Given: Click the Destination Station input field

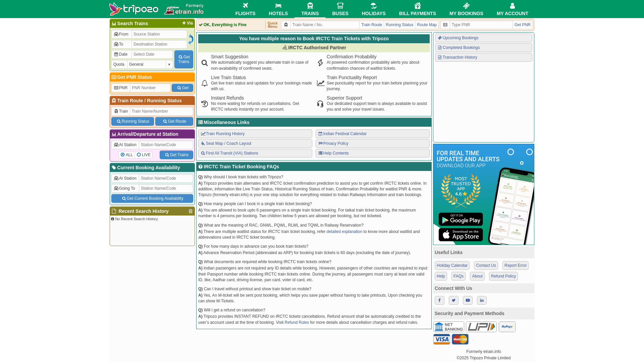Looking at the screenshot, I should [x=159, y=44].
